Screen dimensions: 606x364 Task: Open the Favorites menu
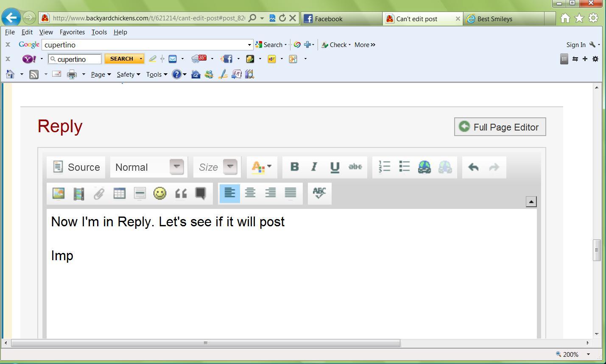(x=72, y=32)
